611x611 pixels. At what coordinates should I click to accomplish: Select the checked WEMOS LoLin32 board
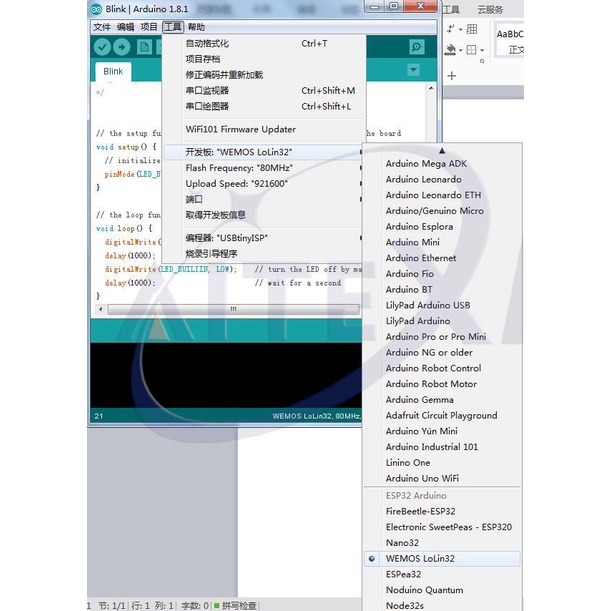pyautogui.click(x=442, y=558)
